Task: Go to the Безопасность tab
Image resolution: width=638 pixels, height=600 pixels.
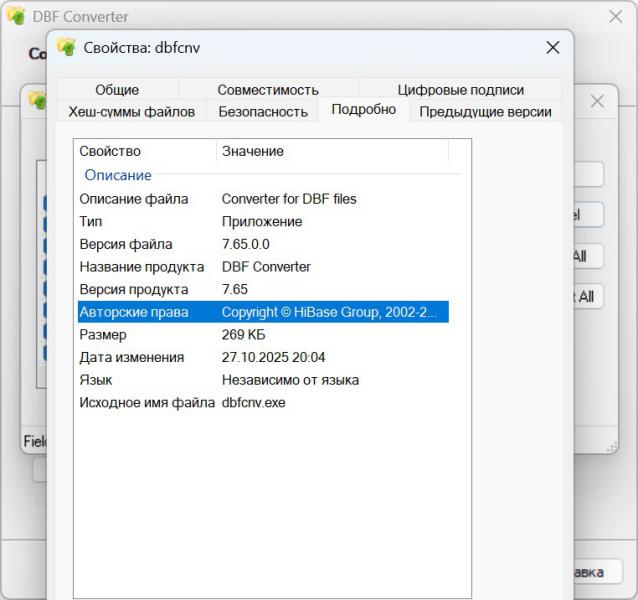Action: 263,111
